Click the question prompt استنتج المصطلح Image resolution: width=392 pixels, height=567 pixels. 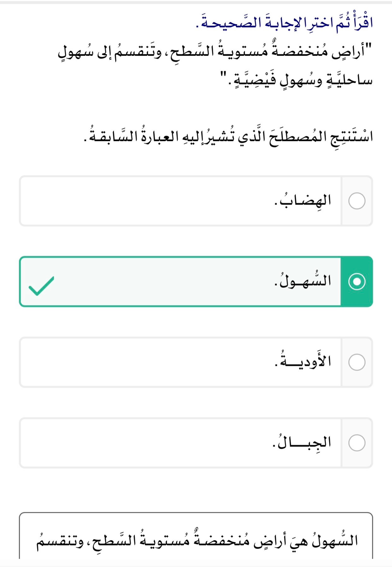(228, 136)
